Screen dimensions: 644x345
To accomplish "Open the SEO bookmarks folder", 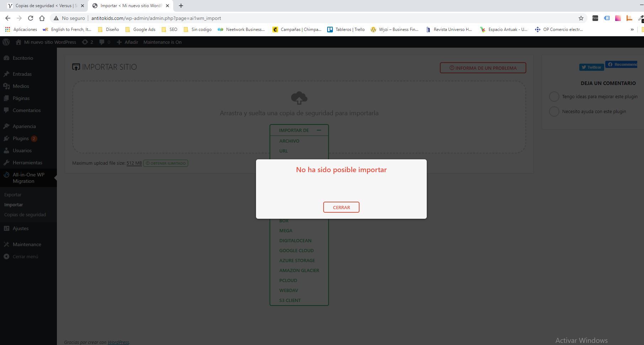I will (x=170, y=30).
